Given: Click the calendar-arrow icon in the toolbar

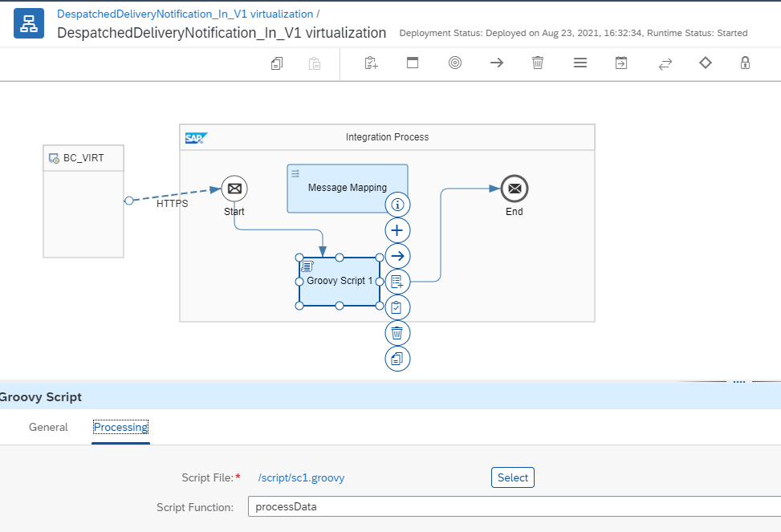Looking at the screenshot, I should coord(621,63).
